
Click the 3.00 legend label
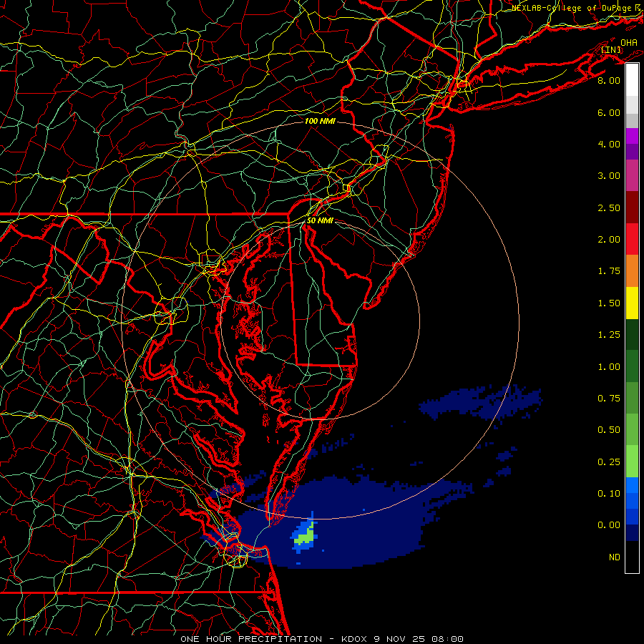point(609,176)
